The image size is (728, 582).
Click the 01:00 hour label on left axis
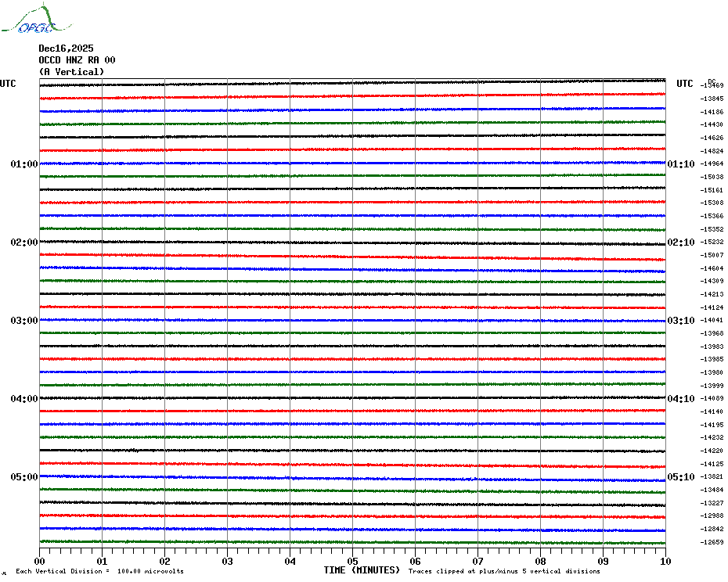23,164
